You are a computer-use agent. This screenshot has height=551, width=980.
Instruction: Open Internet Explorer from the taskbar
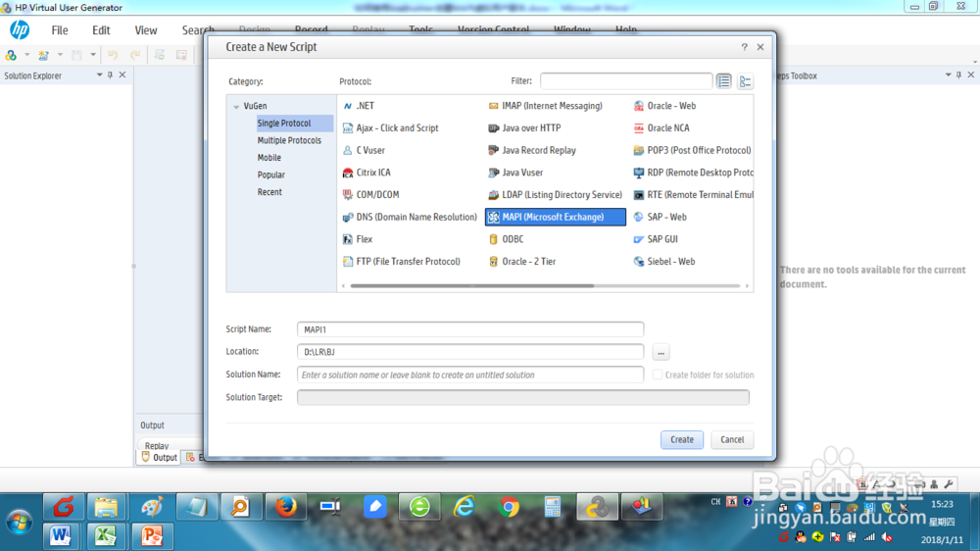pyautogui.click(x=464, y=507)
